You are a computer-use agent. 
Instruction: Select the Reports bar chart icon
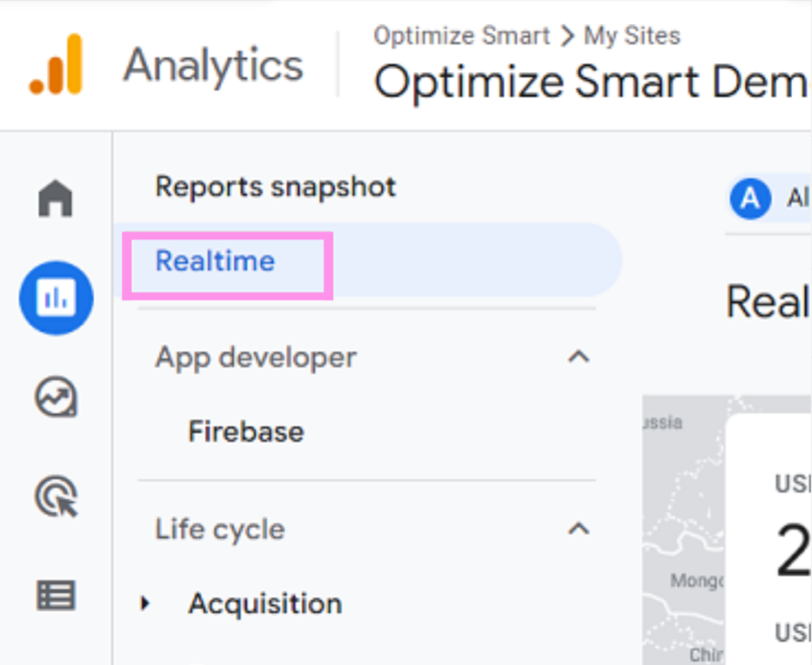(x=56, y=298)
